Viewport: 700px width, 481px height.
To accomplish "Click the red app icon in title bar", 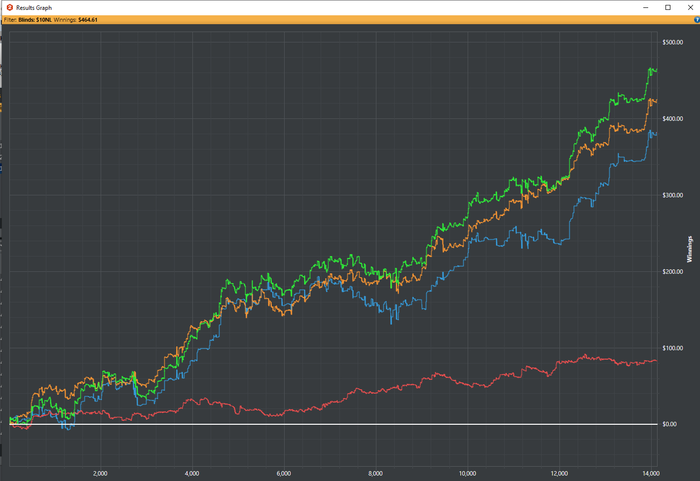I will tap(10, 8).
